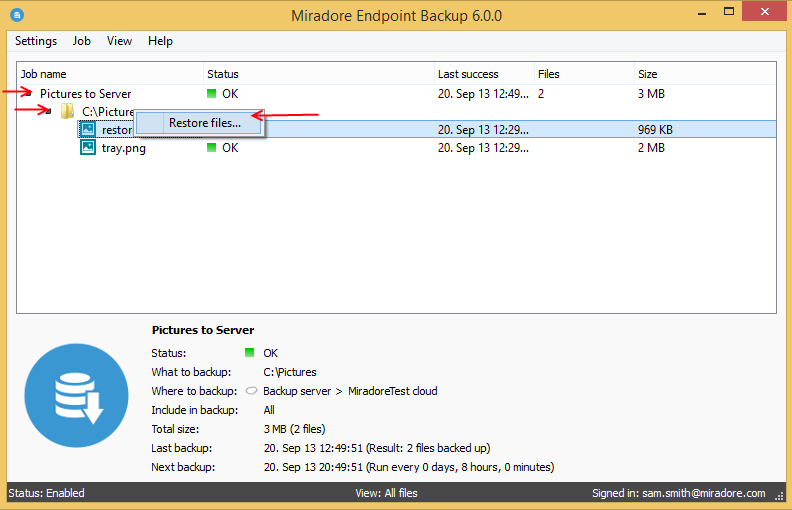The height and width of the screenshot is (510, 792).
Task: Sort by Job name column header
Action: (x=110, y=74)
